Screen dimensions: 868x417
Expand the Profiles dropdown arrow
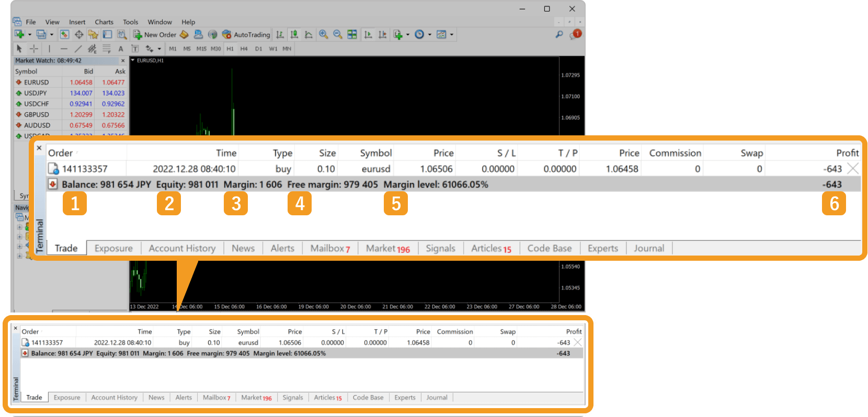(51, 34)
